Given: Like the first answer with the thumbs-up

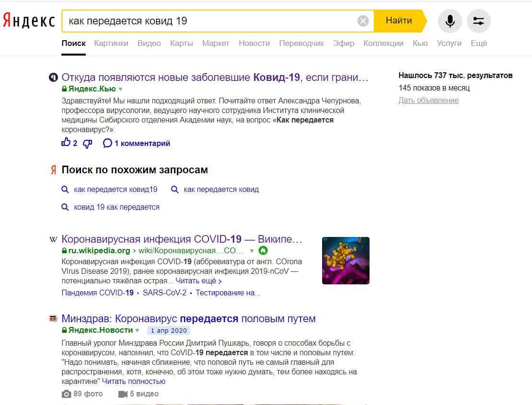Looking at the screenshot, I should (x=66, y=143).
